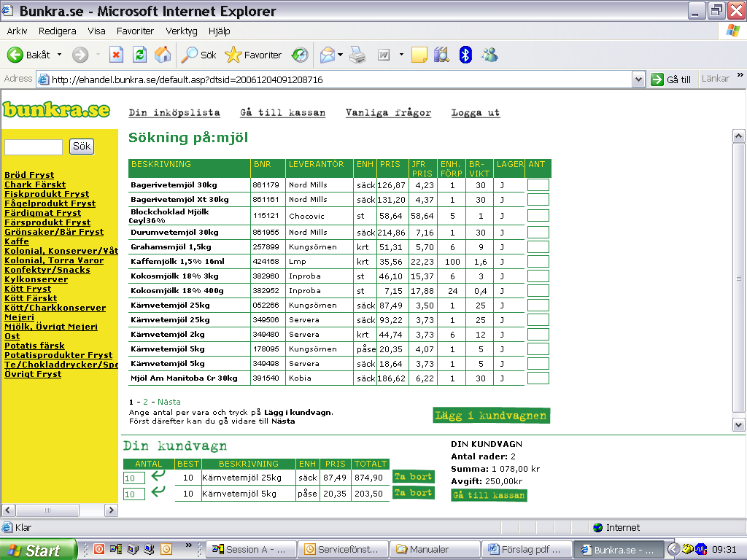Click results pane scroll up arrow
747x560 pixels.
click(738, 136)
